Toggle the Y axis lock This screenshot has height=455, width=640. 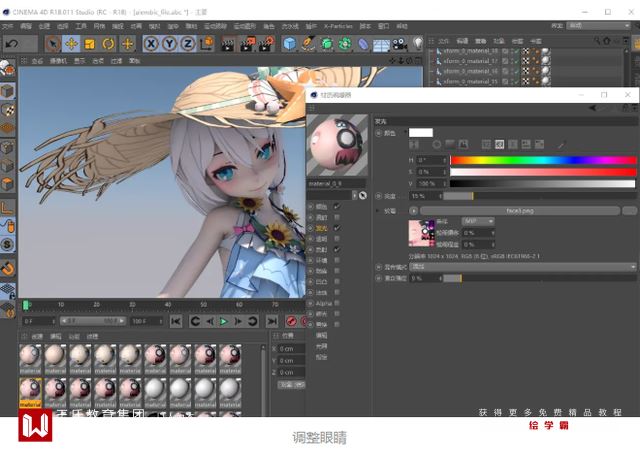pos(169,44)
